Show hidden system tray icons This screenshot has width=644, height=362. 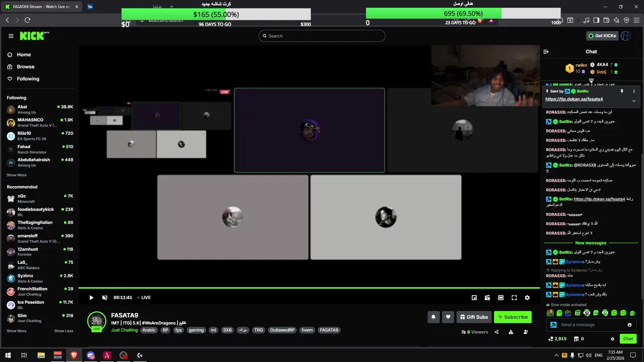(x=556, y=355)
